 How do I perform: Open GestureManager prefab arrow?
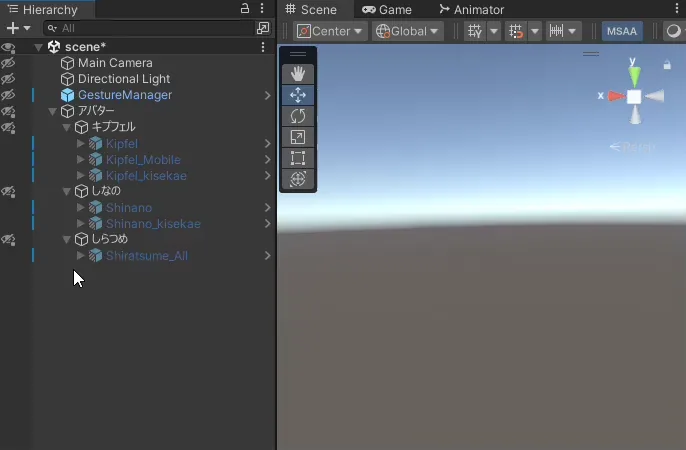[267, 95]
